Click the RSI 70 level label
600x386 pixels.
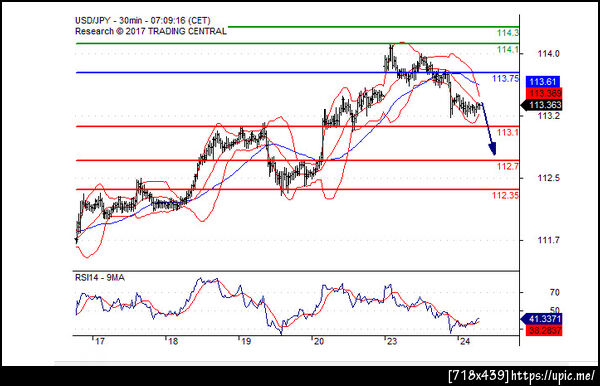point(554,293)
